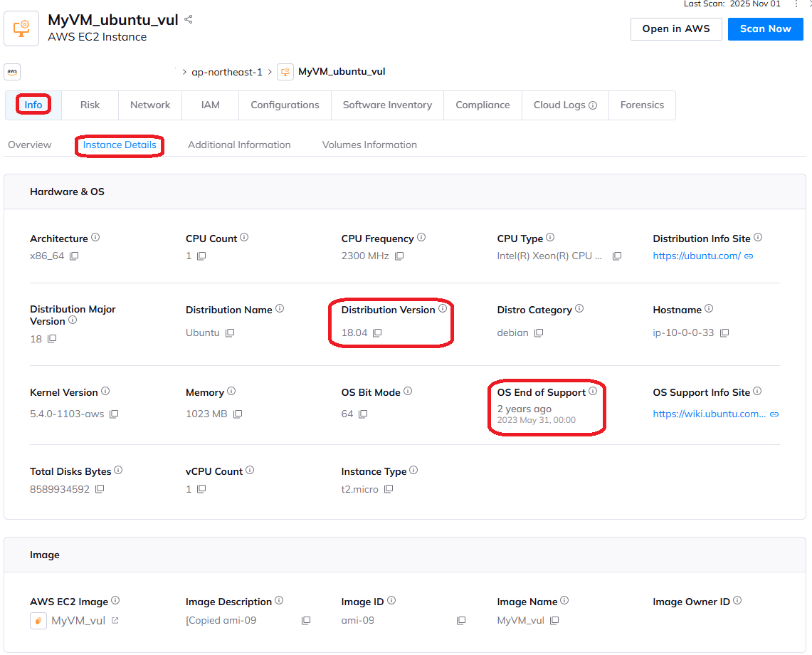Copy the Total Disks Bytes value
The image size is (812, 655).
[x=100, y=489]
